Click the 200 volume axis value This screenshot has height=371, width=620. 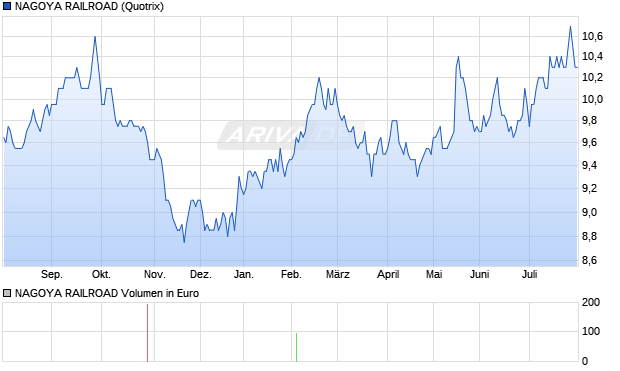591,302
